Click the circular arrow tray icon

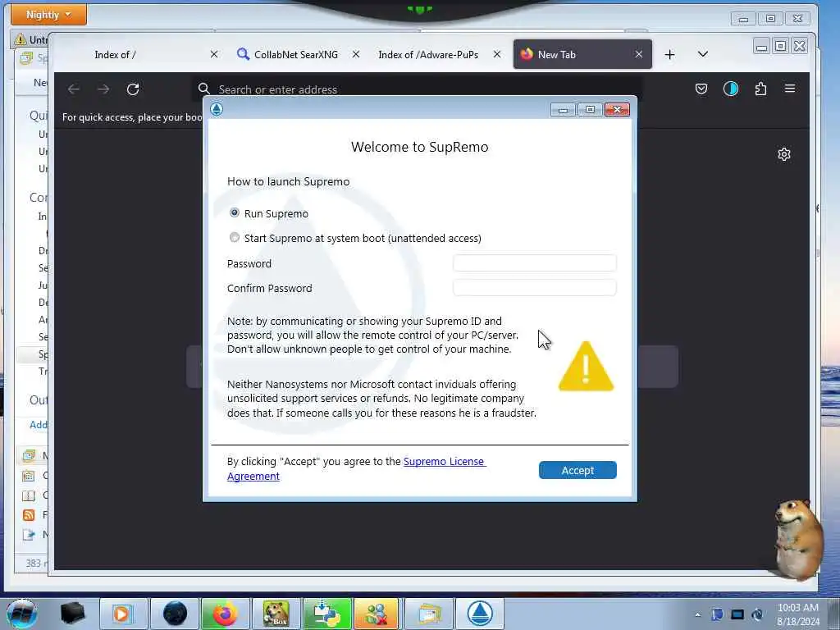(757, 614)
